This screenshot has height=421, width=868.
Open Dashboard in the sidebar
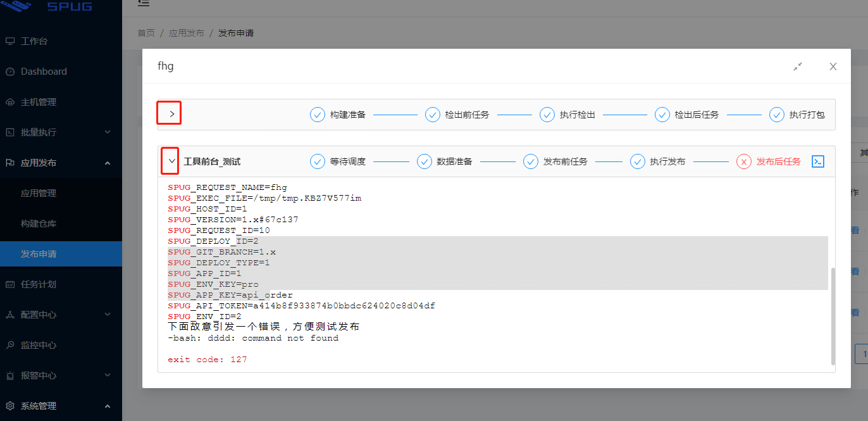[x=61, y=72]
